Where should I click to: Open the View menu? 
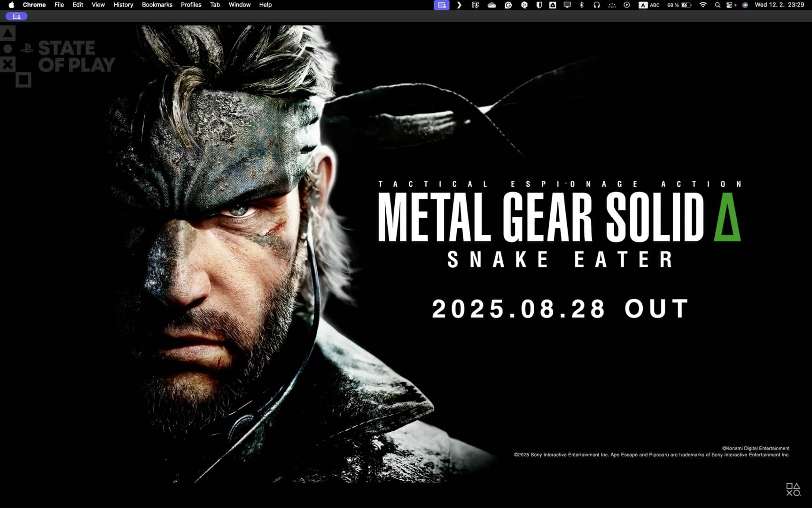tap(98, 5)
